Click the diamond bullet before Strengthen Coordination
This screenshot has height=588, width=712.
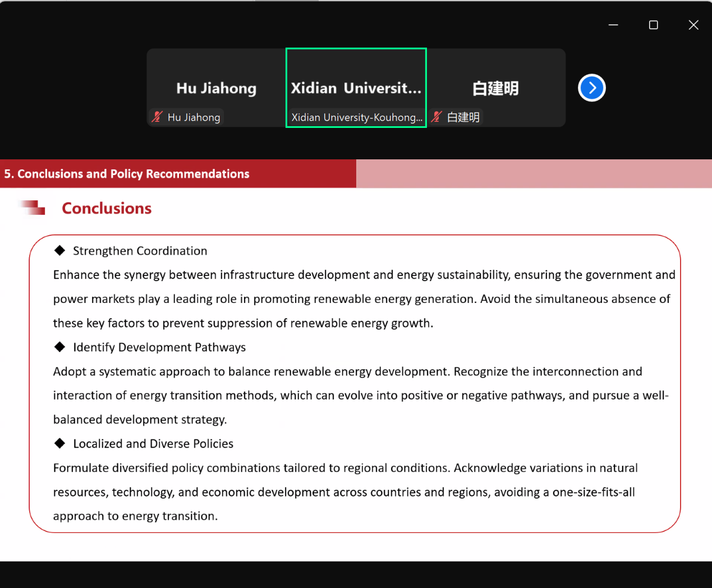coord(59,251)
